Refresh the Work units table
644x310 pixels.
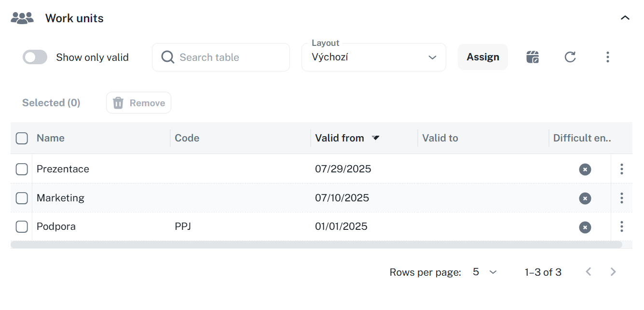coord(570,57)
